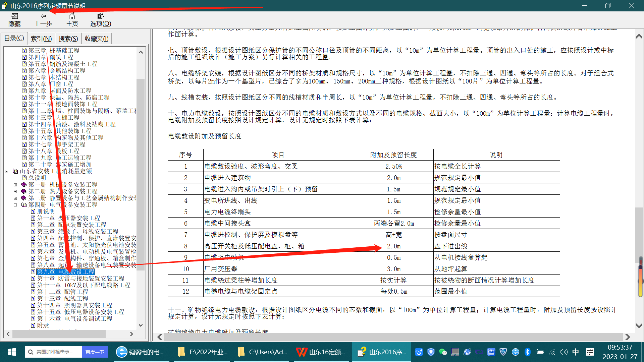The image size is (644, 362).
Task: Click volume speaker tray icon
Action: pyautogui.click(x=564, y=352)
